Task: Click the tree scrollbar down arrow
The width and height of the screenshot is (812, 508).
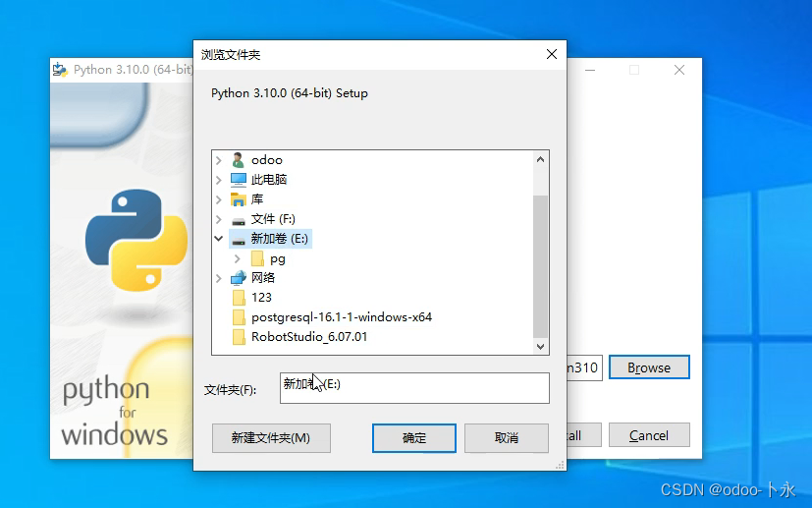Action: 540,346
